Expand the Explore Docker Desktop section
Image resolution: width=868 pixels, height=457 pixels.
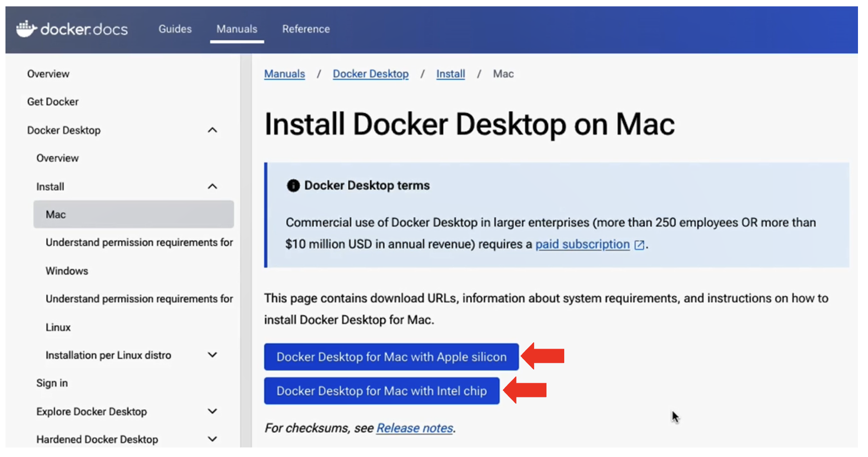tap(212, 411)
